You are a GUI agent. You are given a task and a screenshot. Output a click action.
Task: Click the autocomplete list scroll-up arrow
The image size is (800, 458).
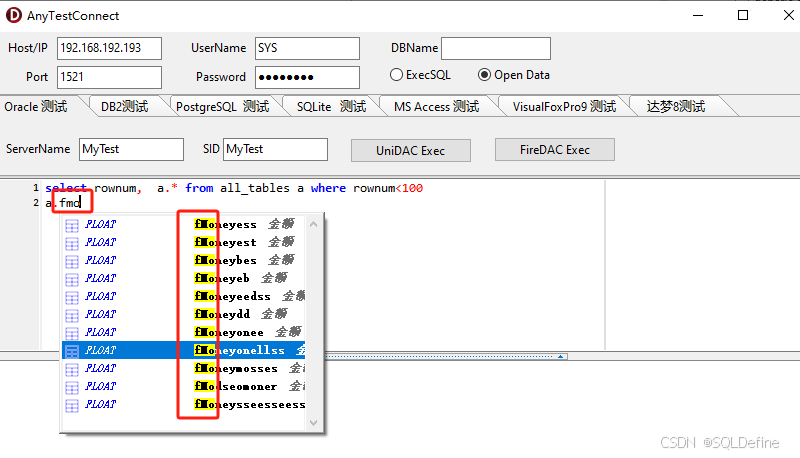(x=313, y=224)
